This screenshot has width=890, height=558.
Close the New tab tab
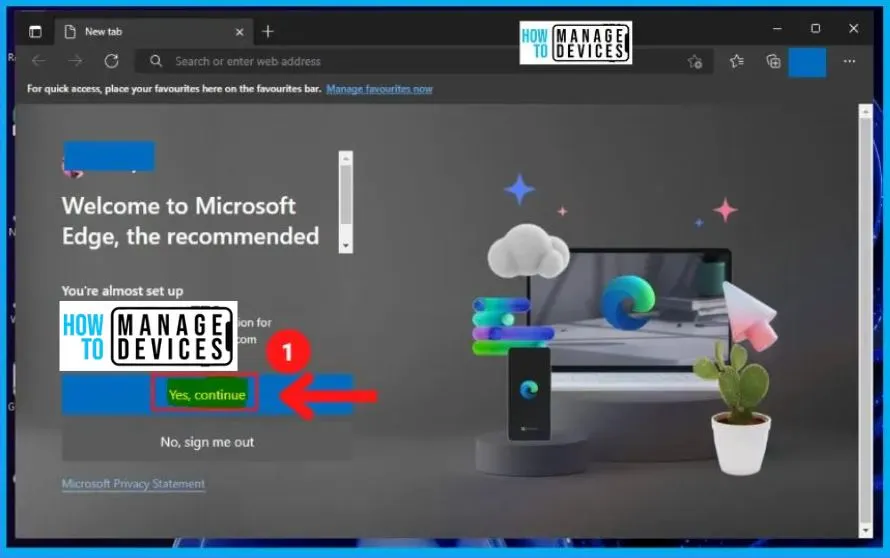(x=240, y=32)
